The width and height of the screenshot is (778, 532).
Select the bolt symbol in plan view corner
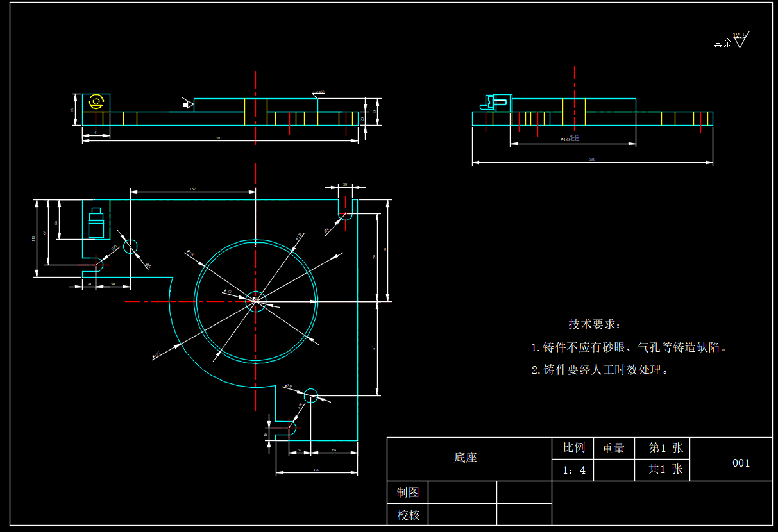[96, 222]
